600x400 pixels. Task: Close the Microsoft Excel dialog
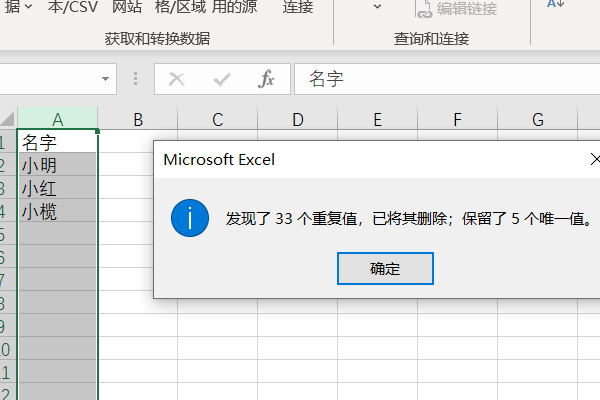[x=595, y=159]
